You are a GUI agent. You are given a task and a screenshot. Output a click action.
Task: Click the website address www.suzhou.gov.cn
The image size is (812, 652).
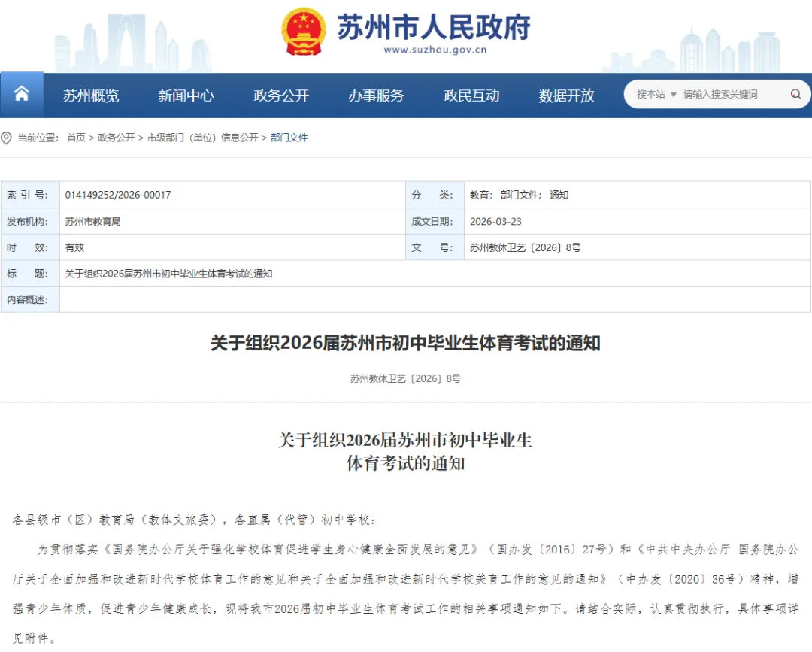click(438, 50)
